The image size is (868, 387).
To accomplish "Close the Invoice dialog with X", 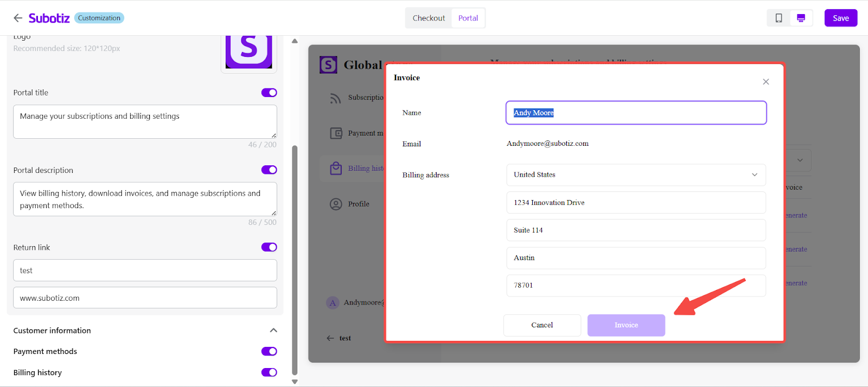I will click(765, 82).
